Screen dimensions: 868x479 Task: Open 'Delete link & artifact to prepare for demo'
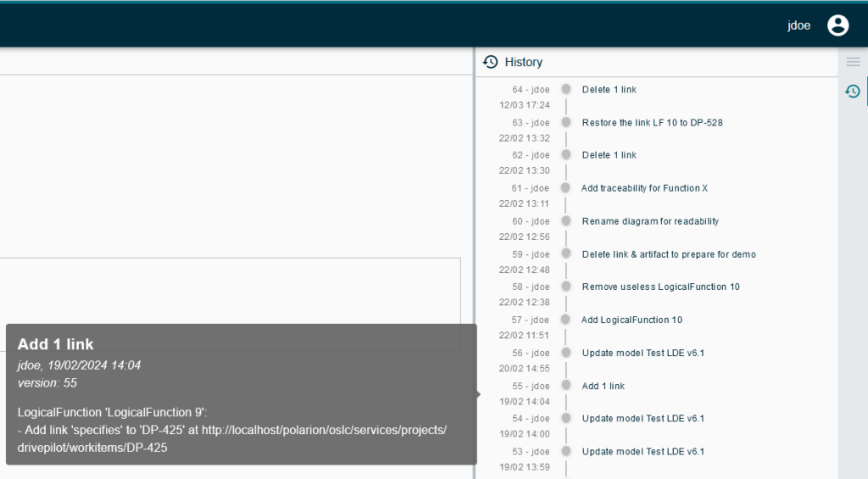669,254
